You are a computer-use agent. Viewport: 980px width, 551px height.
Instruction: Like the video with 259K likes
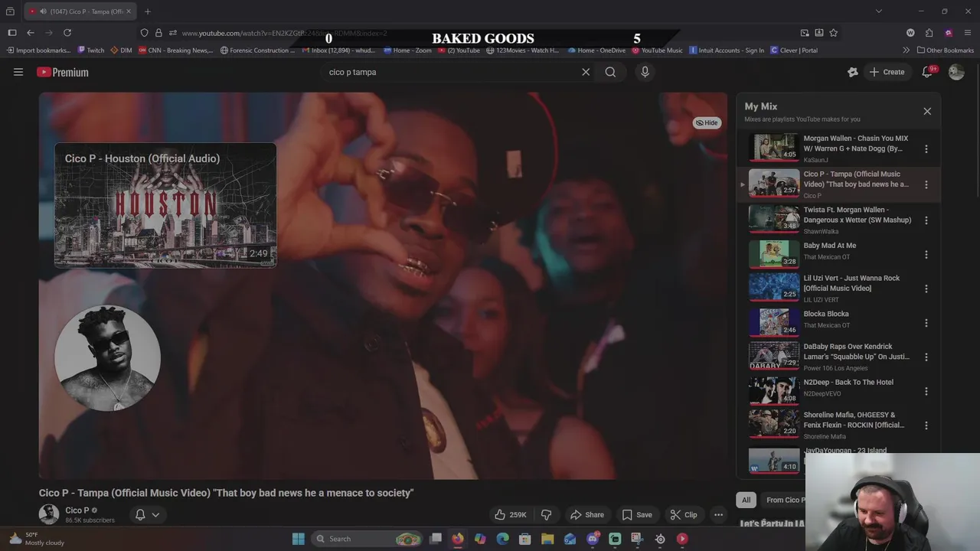(510, 515)
